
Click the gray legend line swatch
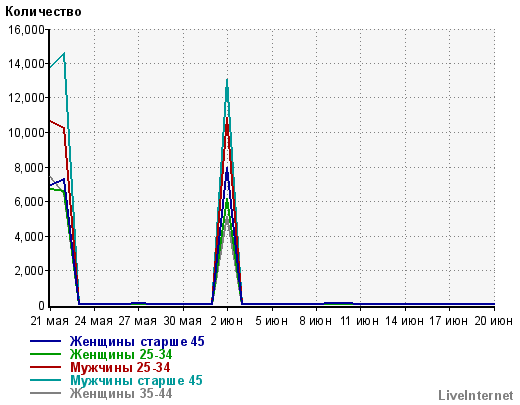45,393
